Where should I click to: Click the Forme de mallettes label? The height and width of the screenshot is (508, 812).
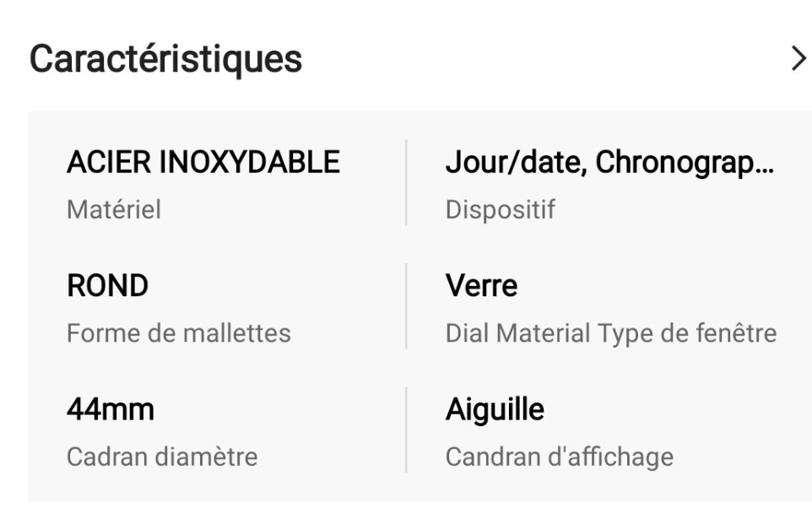[179, 333]
